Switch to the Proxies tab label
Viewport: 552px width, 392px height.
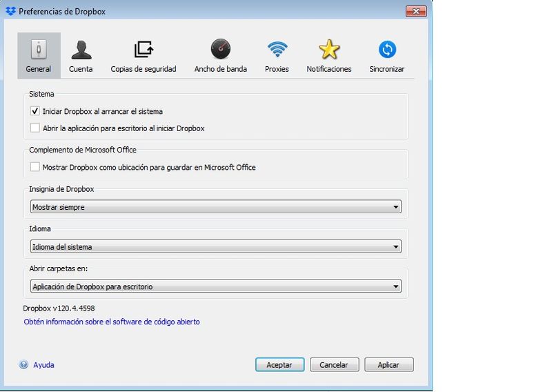point(277,69)
